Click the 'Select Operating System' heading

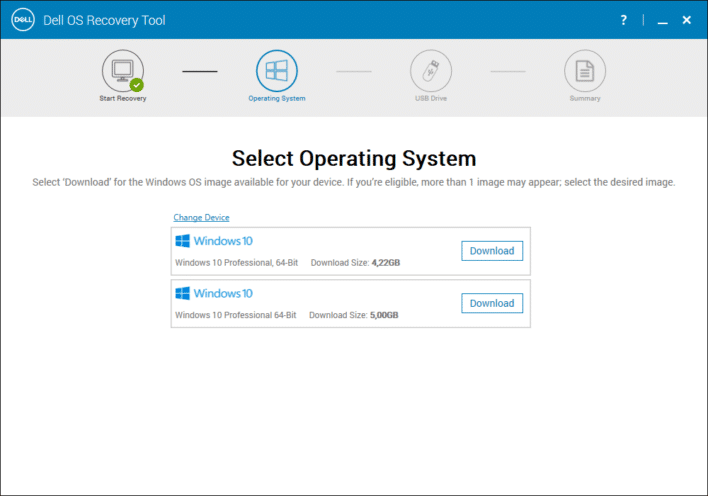click(354, 159)
